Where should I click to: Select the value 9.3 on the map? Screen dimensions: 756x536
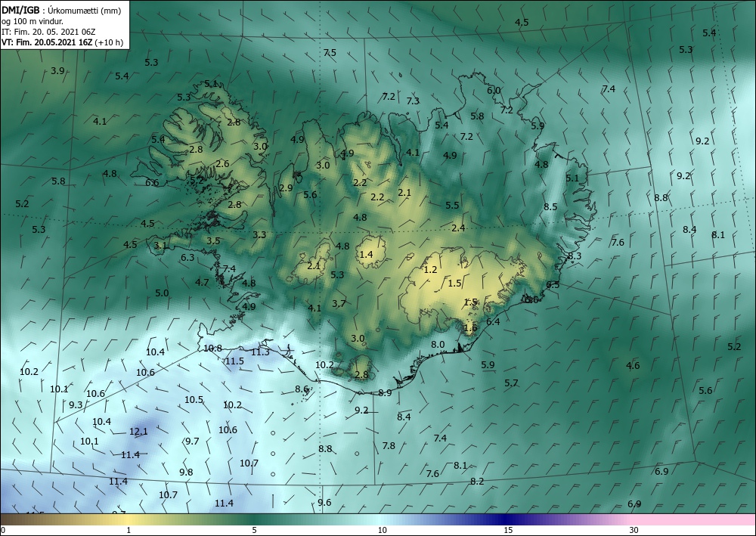coord(76,405)
